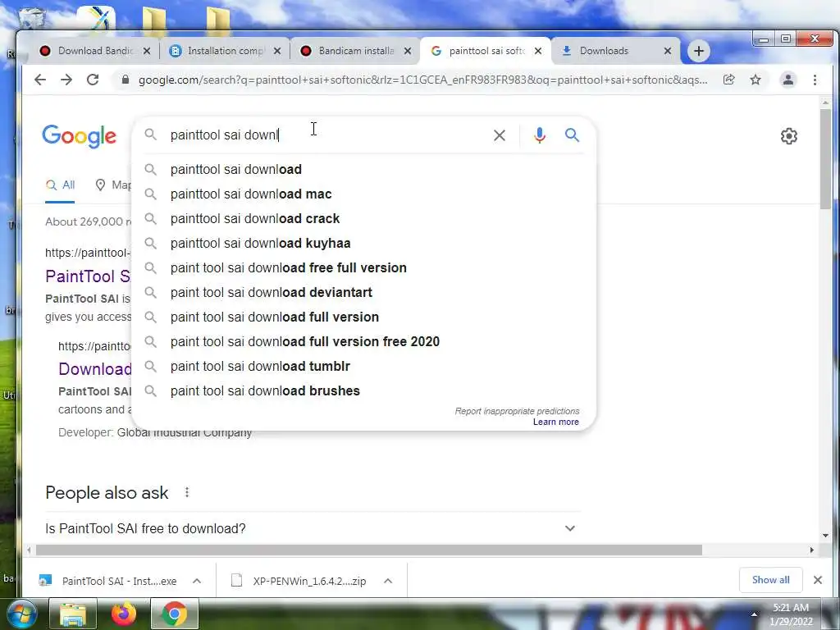Viewport: 840px width, 630px height.
Task: Open PaintTool SAI exe download options arrow
Action: coord(197,581)
